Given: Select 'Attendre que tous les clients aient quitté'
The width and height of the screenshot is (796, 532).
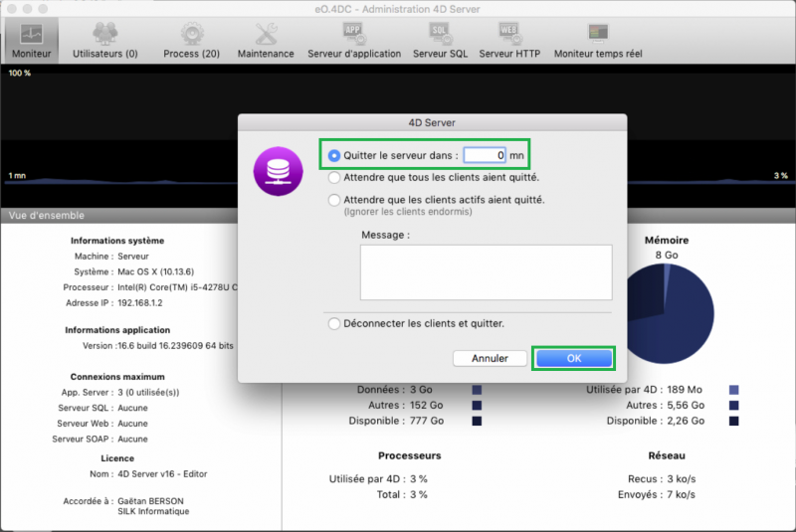Looking at the screenshot, I should point(334,178).
